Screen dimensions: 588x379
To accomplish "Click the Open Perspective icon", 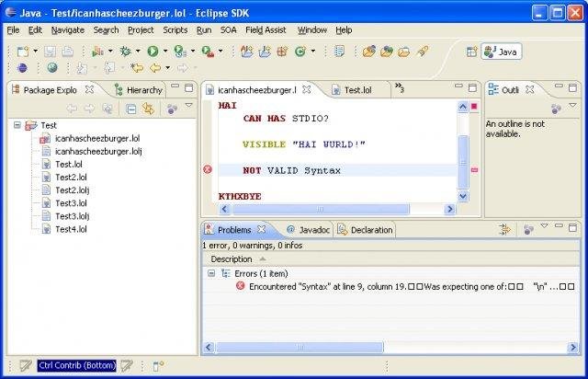I will [471, 52].
